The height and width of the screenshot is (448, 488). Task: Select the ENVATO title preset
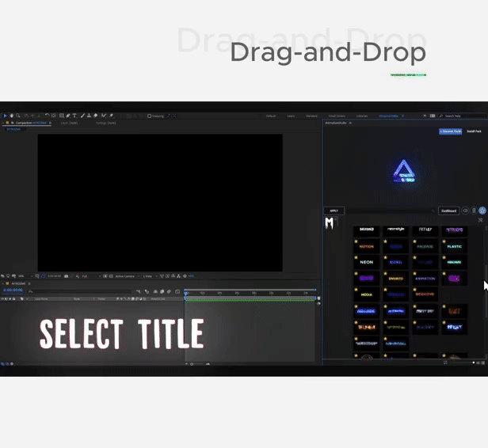[396, 279]
